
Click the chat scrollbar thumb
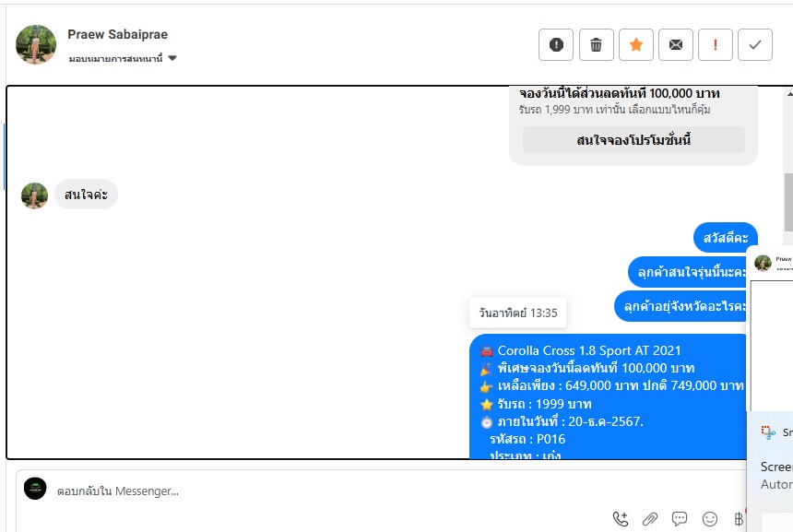[x=788, y=201]
